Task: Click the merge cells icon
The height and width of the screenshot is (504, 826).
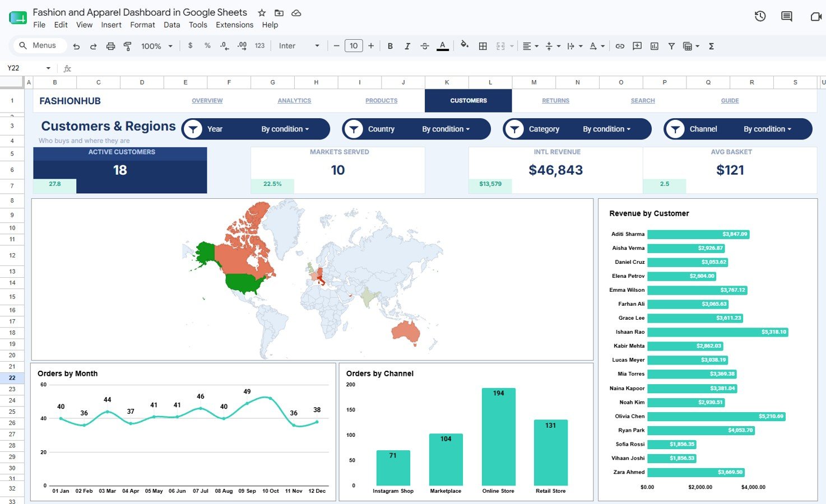Action: click(x=500, y=46)
